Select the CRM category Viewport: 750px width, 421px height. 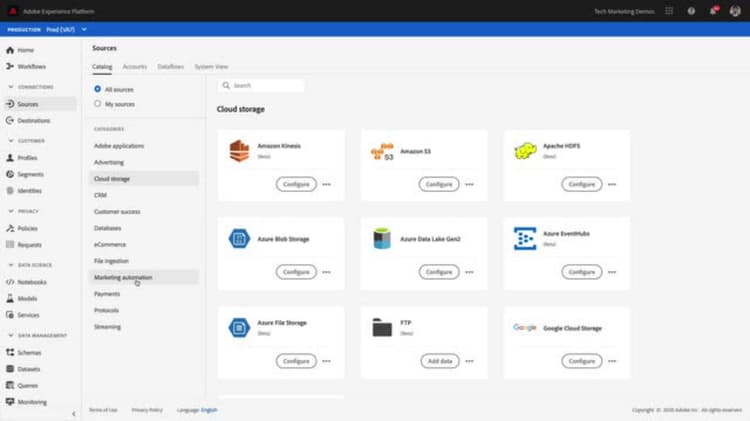click(x=100, y=195)
